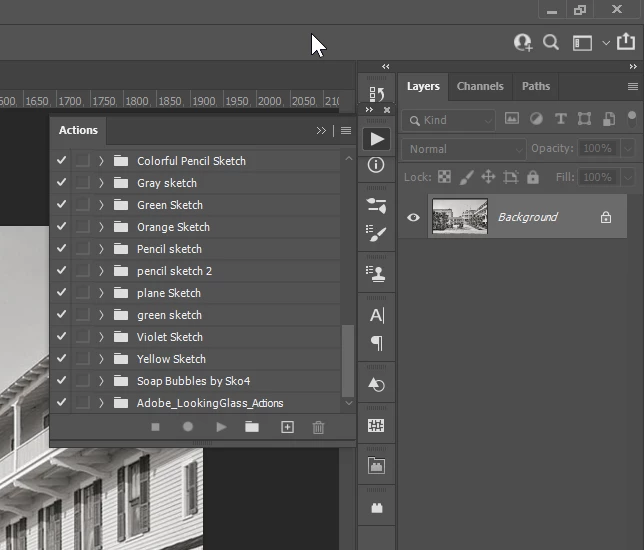
Task: Open the Actions panel menu
Action: coord(346,131)
